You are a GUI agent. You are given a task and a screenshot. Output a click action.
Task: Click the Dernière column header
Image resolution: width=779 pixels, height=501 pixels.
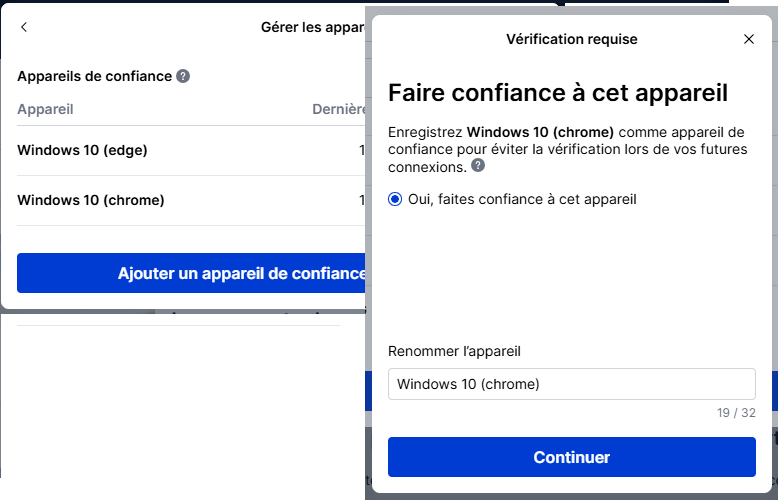pyautogui.click(x=338, y=109)
